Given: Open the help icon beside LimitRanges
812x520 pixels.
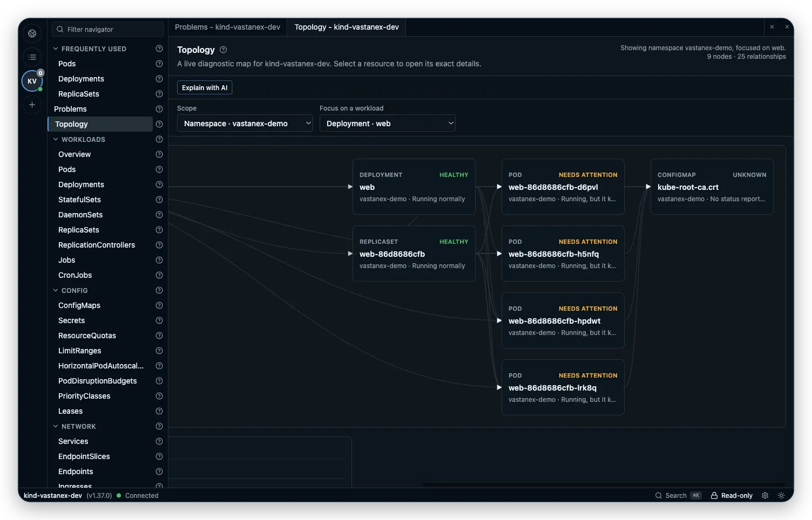Looking at the screenshot, I should pyautogui.click(x=159, y=351).
